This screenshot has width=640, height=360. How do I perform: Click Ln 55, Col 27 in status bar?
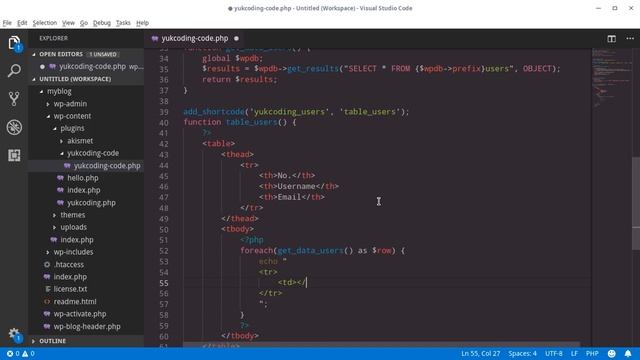tap(480, 353)
